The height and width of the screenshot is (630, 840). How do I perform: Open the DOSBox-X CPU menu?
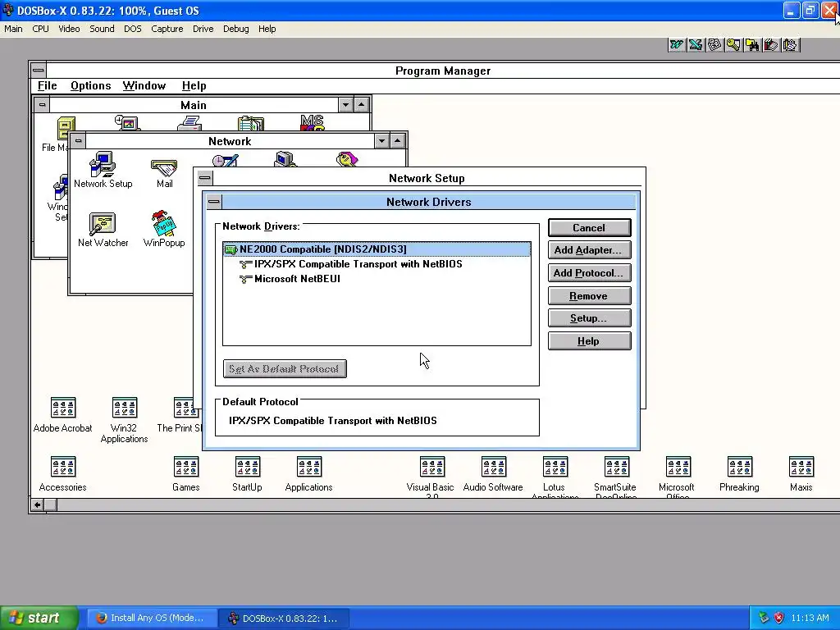[x=40, y=29]
